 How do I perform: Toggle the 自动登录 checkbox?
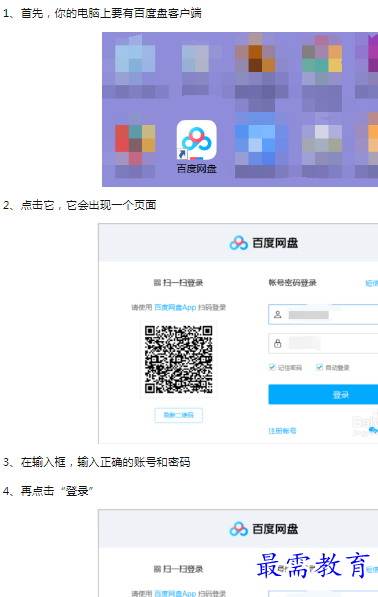click(x=320, y=367)
